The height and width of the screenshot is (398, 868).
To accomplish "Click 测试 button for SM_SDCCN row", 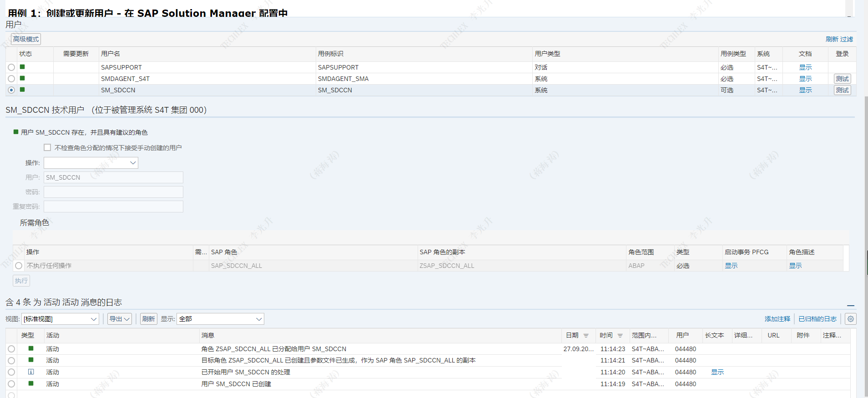I will [842, 90].
